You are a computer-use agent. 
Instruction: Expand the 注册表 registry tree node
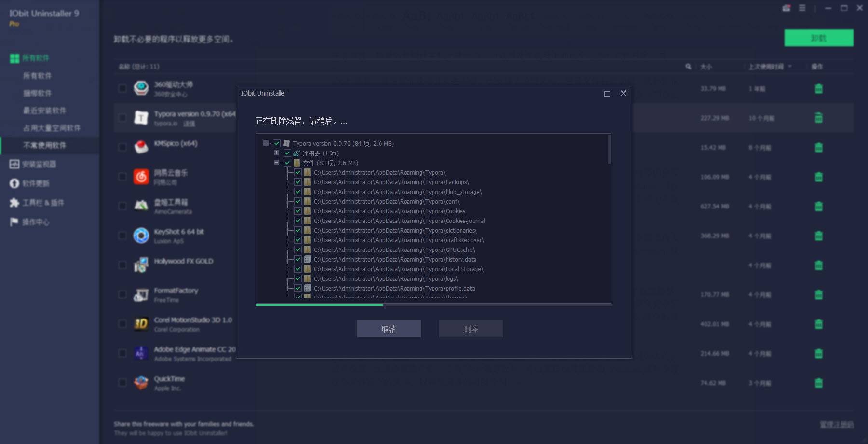tap(276, 153)
